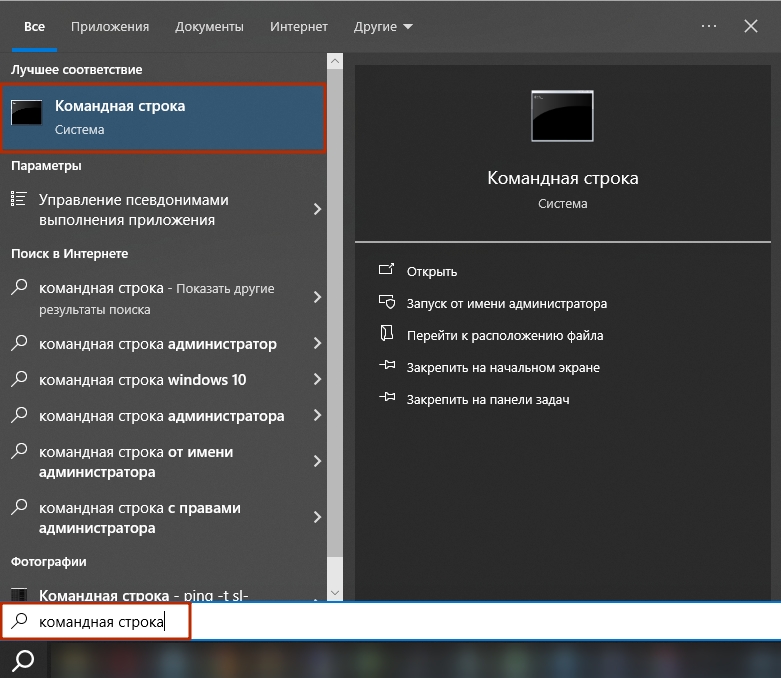This screenshot has height=678, width=781.
Task: Click the shield icon for administrator launch
Action: click(387, 303)
